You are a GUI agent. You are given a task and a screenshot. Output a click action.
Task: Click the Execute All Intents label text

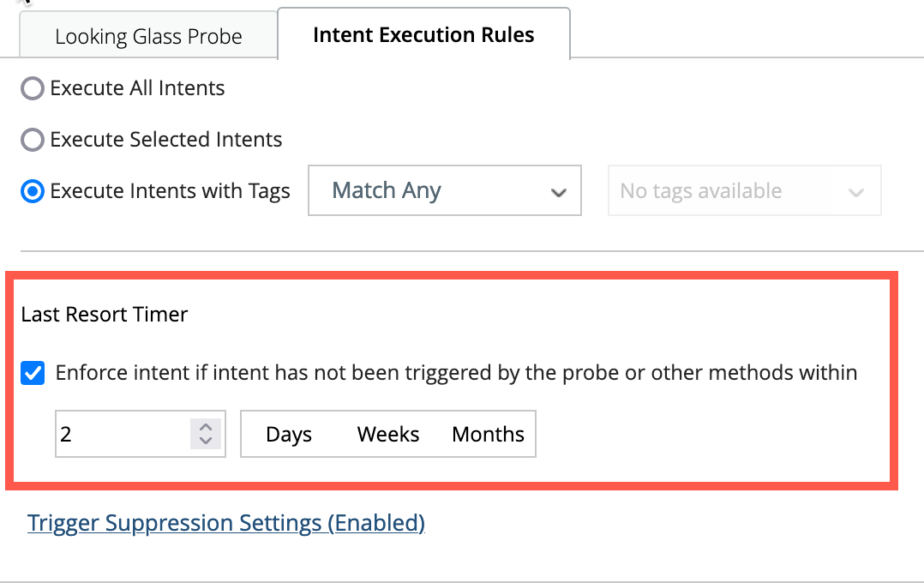[x=137, y=88]
